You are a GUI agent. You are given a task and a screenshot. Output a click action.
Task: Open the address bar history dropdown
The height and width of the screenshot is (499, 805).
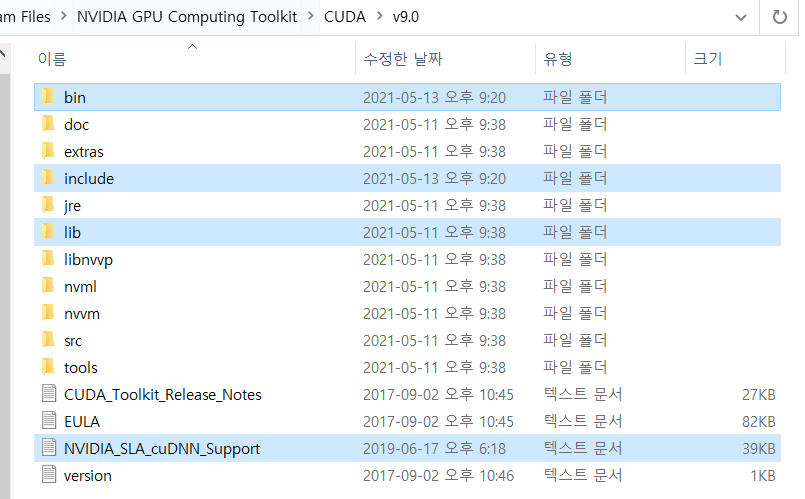click(741, 17)
